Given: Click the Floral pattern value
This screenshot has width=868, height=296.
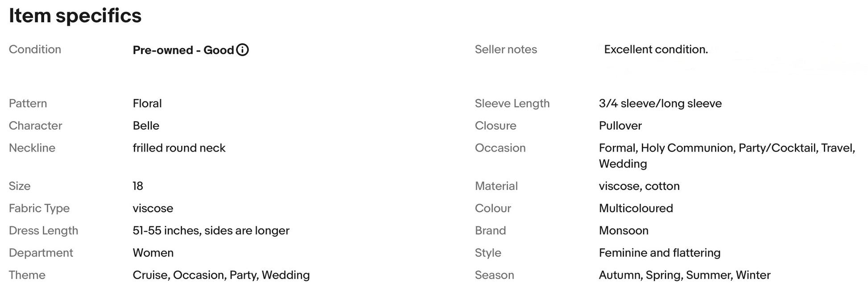Looking at the screenshot, I should tap(147, 103).
